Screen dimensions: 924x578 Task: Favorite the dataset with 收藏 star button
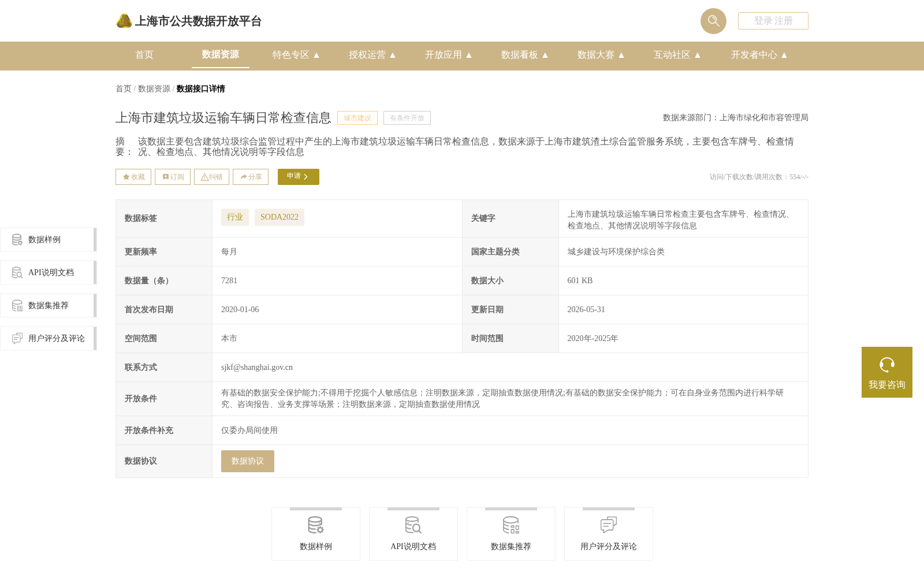(133, 177)
